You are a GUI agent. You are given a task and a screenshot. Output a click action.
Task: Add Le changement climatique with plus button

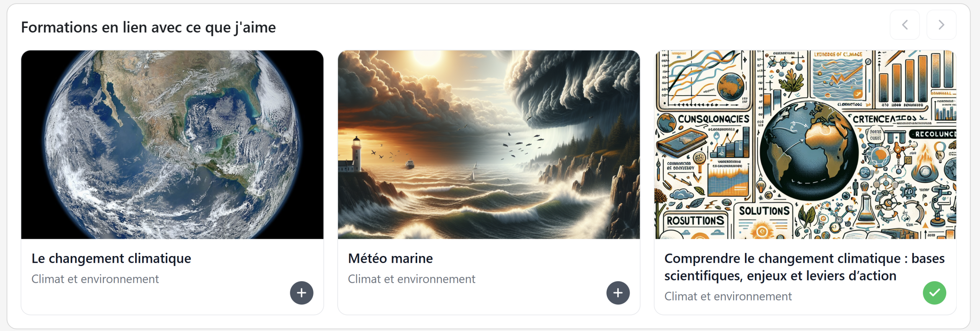[x=301, y=293]
